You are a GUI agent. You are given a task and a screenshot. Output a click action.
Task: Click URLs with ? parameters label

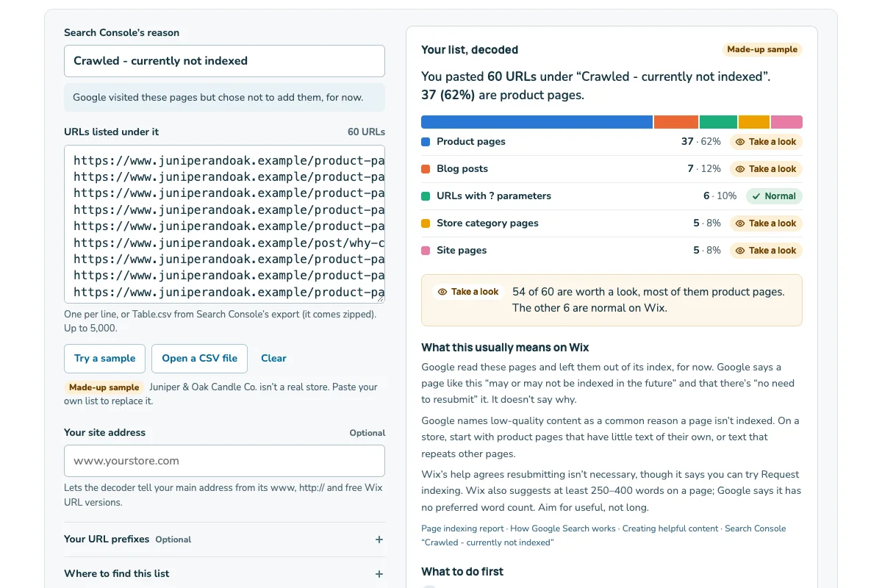pyautogui.click(x=494, y=196)
